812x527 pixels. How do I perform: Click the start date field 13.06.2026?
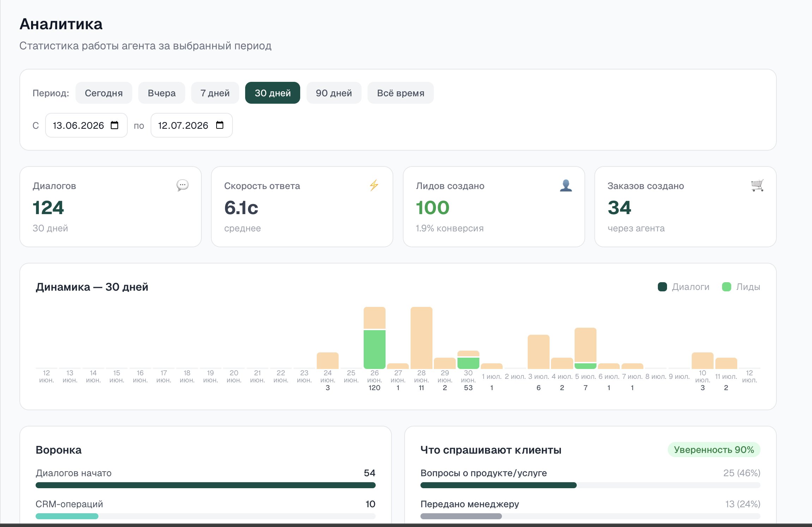86,125
